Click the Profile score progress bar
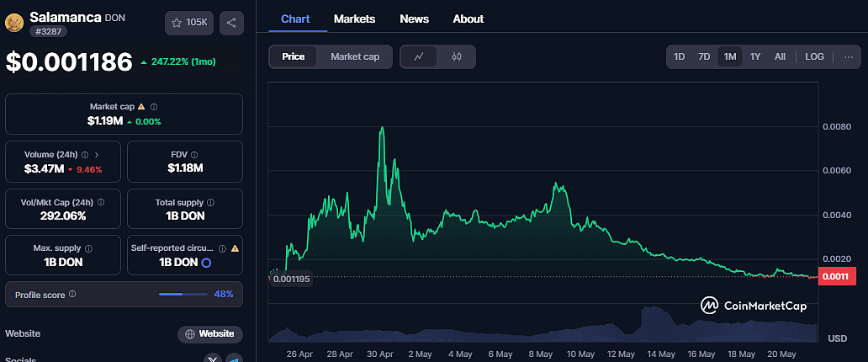This screenshot has width=868, height=362. click(183, 294)
